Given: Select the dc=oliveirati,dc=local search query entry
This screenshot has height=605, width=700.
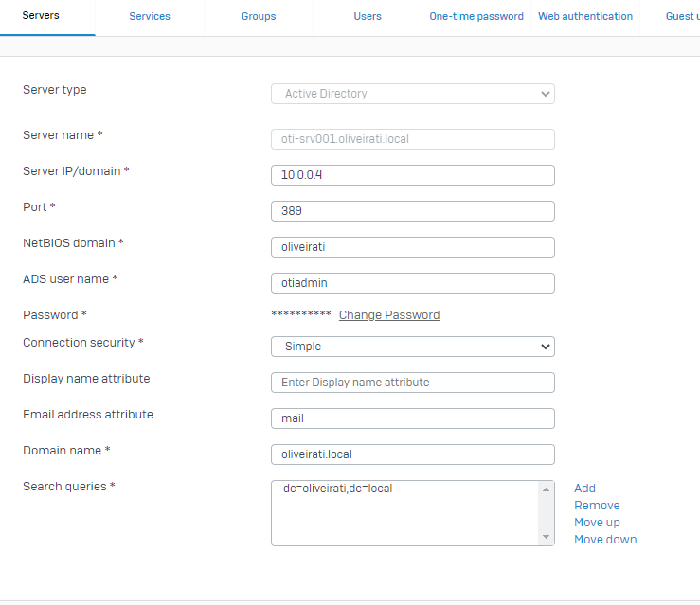Looking at the screenshot, I should click(337, 489).
